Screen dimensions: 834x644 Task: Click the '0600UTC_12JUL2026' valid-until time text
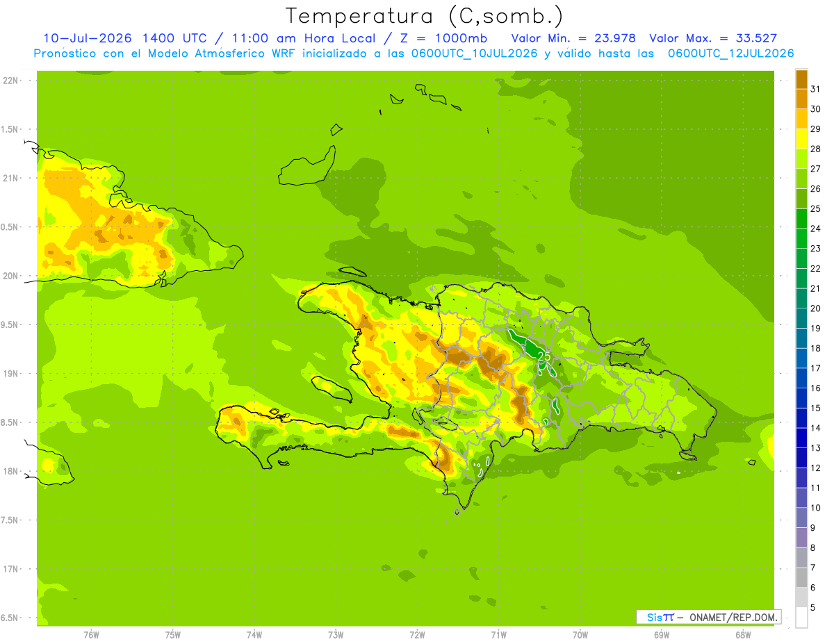pos(731,53)
